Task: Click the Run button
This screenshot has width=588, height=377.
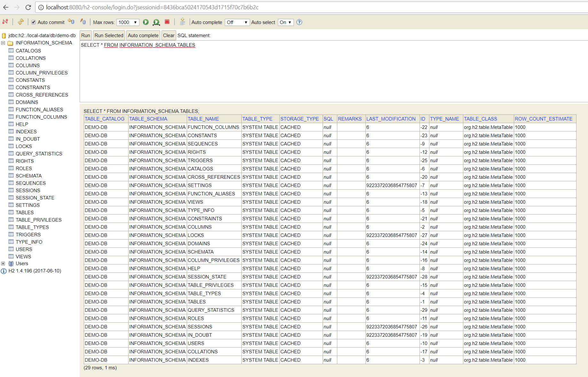Action: pyautogui.click(x=86, y=35)
